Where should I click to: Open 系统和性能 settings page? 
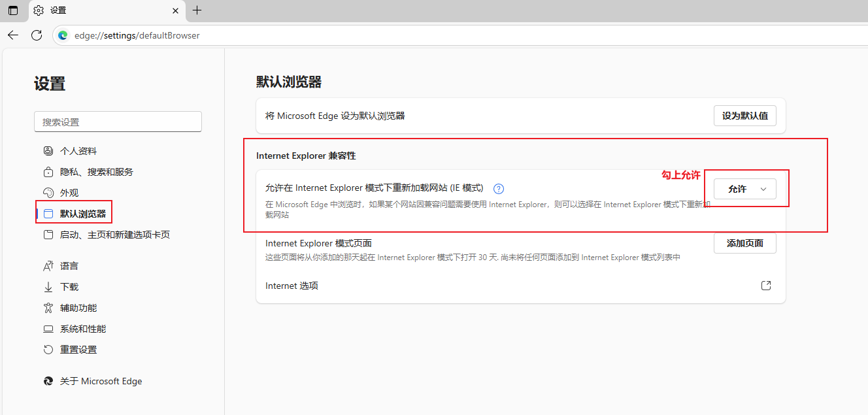(83, 329)
